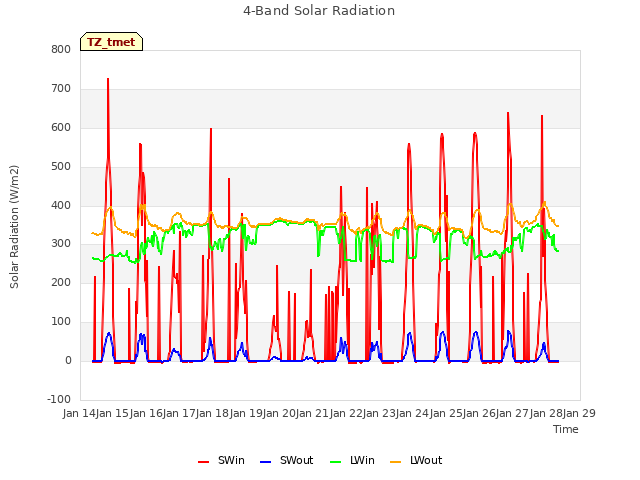Click the blue SWout legend color marker
The width and height of the screenshot is (640, 480).
(x=265, y=462)
